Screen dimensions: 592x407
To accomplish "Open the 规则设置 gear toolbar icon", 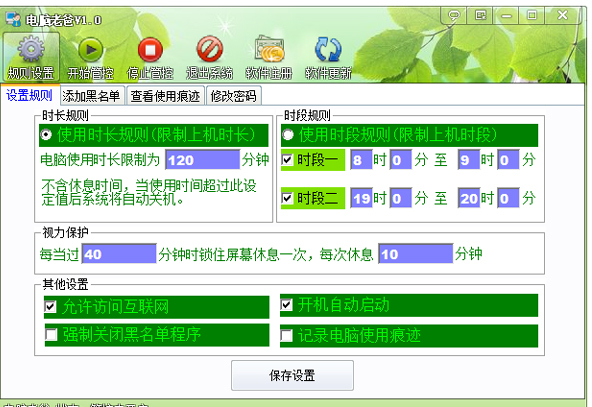I will pos(31,49).
